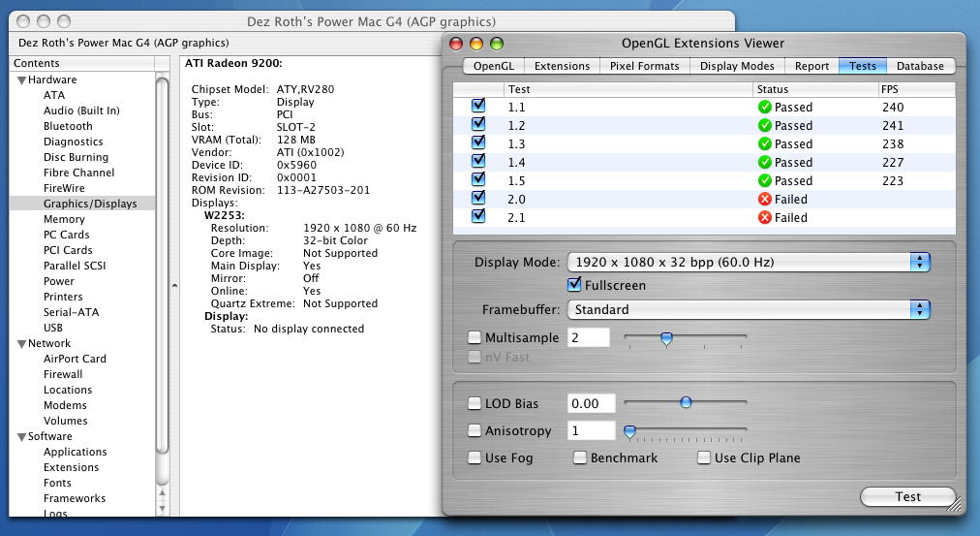Click the Anisotropy slider handle
The width and height of the screenshot is (980, 536).
click(x=630, y=431)
